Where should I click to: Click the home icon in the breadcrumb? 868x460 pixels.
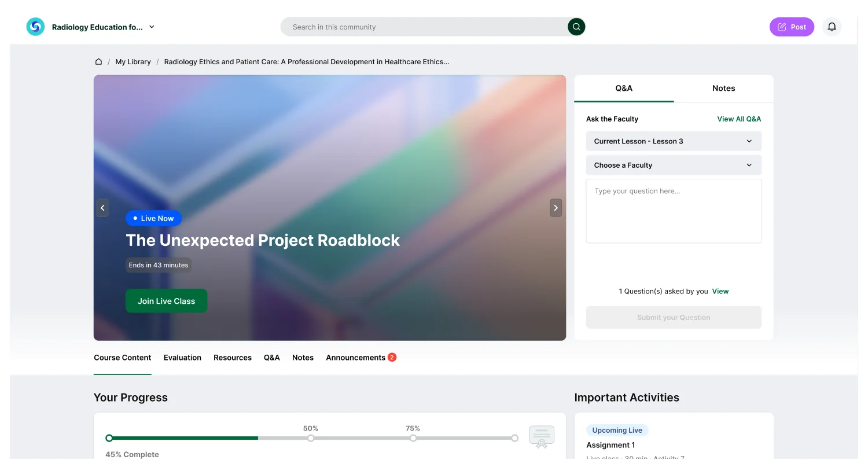[98, 61]
